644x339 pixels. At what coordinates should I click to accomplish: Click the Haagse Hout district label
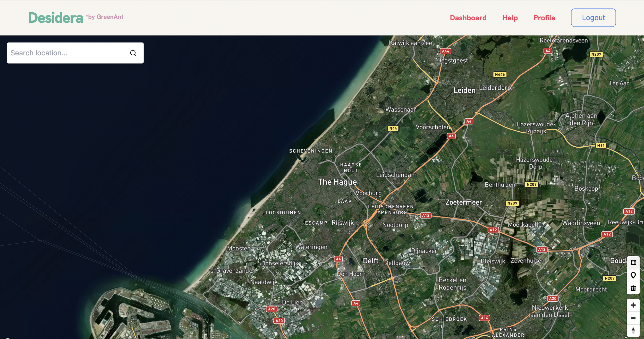(351, 168)
